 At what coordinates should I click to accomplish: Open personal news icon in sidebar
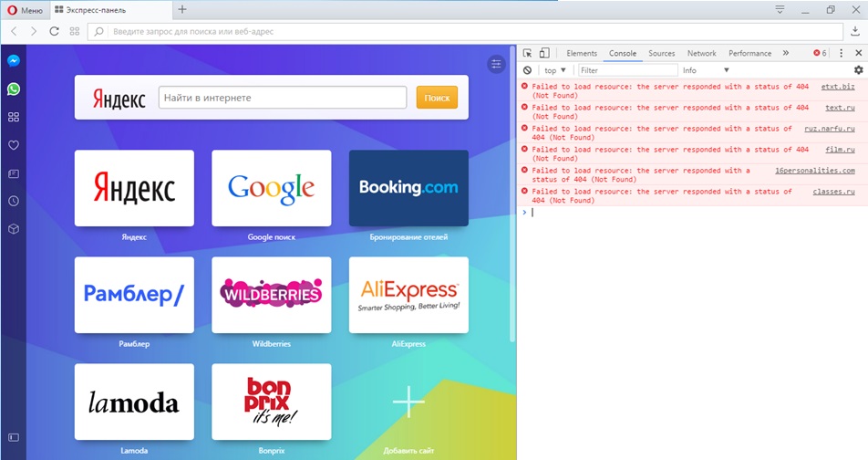(x=14, y=174)
